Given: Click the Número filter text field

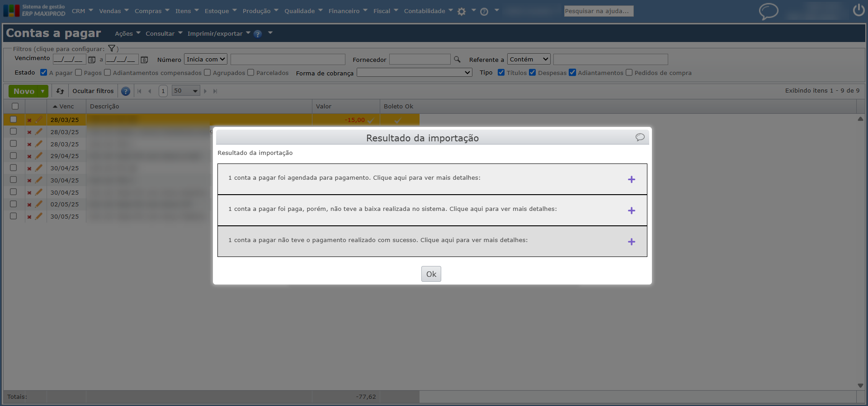Looking at the screenshot, I should 288,59.
